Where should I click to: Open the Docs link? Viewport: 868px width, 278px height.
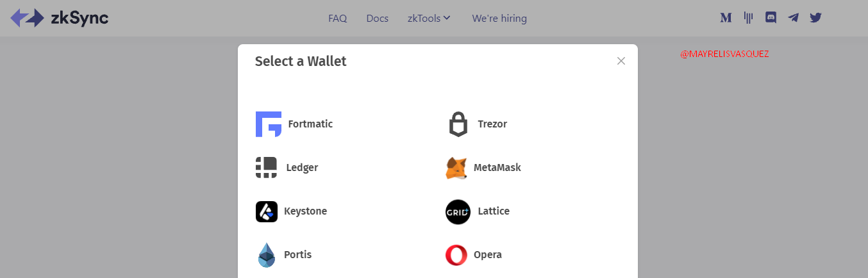click(378, 19)
